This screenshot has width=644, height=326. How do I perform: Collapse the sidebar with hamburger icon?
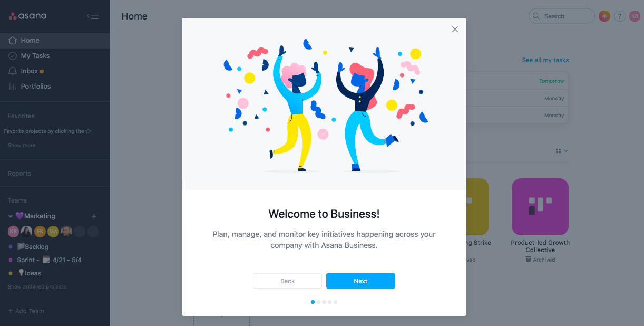tap(93, 16)
